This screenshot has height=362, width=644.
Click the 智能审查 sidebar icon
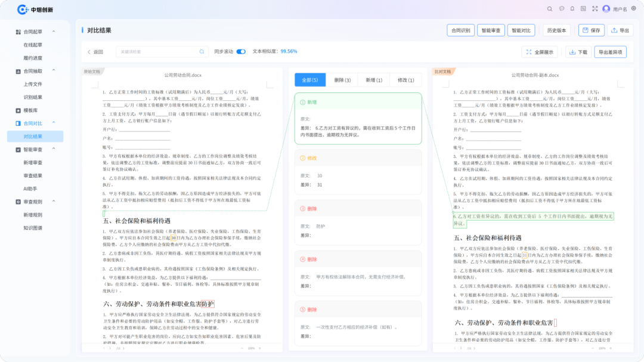coord(18,150)
